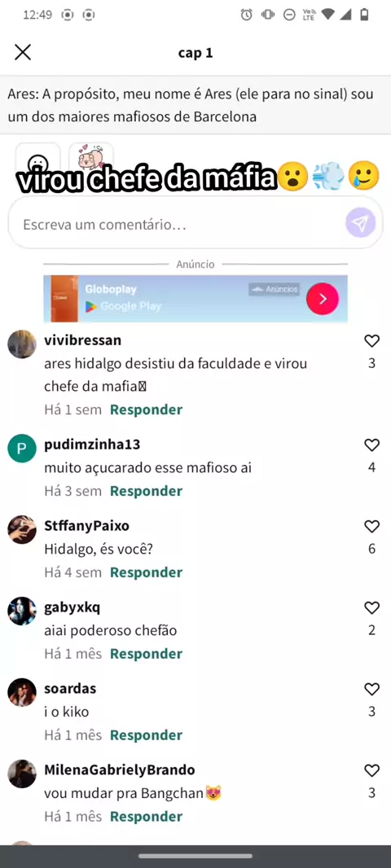Viewport: 391px width, 868px height.
Task: Like pudimzinha13's comment with heart
Action: tap(371, 445)
